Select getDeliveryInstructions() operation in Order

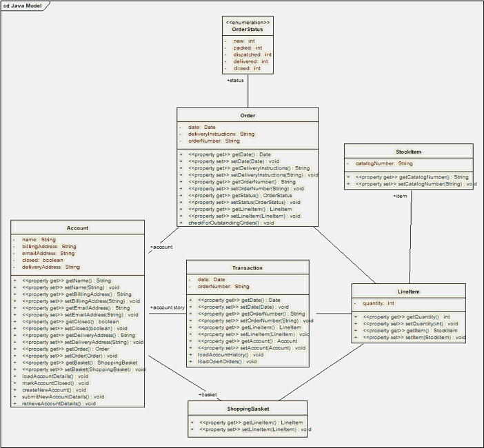249,168
